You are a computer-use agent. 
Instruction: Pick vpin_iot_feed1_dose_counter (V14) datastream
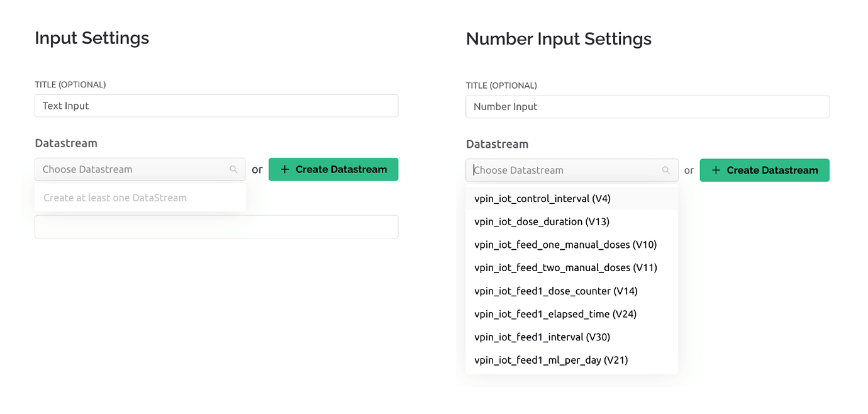click(572, 291)
